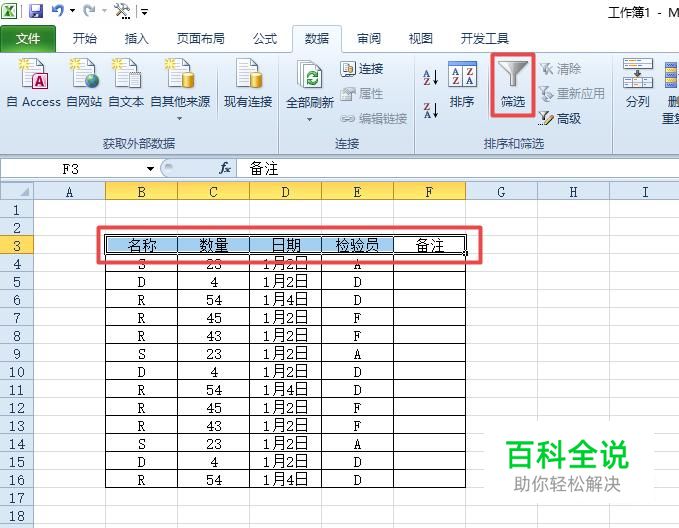
Task: Click the Save icon in quick access toolbar
Action: 36,10
